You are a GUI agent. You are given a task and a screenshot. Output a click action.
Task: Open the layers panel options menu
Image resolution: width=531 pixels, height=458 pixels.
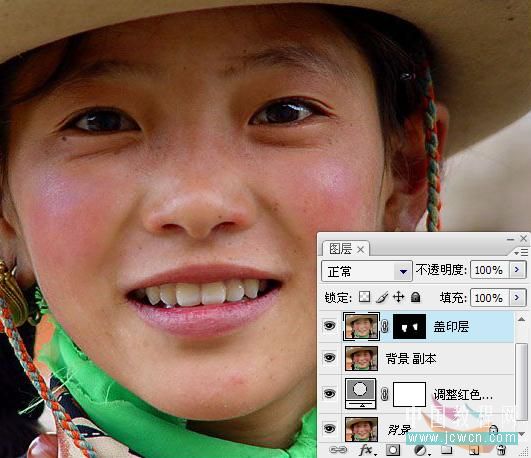click(521, 252)
